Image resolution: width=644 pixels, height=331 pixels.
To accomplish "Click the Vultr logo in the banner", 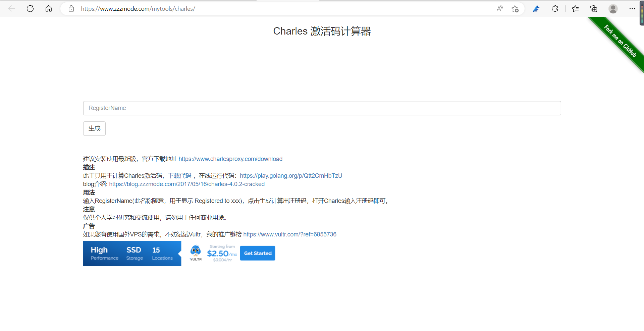I will tap(196, 253).
